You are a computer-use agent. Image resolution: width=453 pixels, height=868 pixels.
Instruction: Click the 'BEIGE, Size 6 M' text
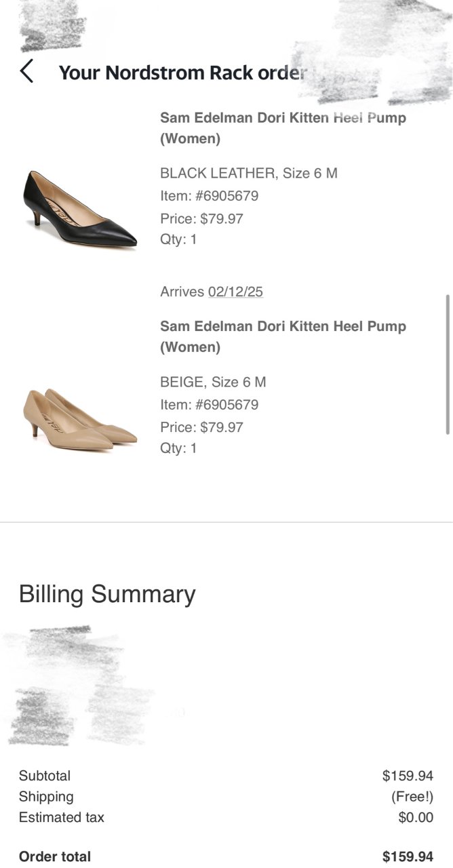coord(213,382)
